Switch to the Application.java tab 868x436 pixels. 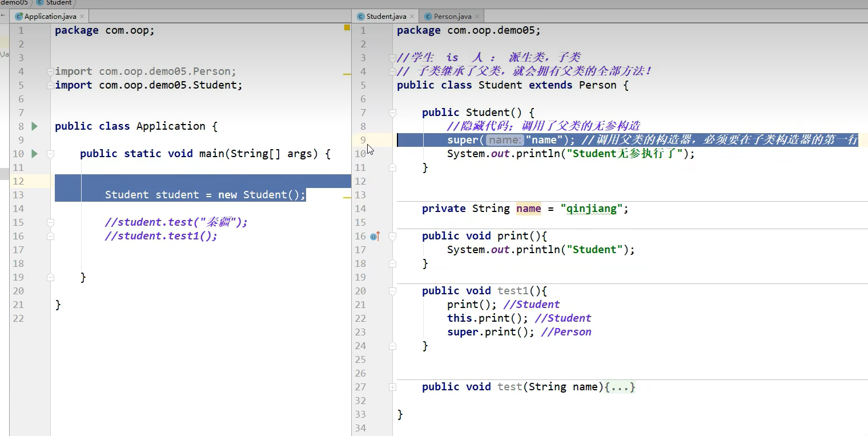(50, 17)
